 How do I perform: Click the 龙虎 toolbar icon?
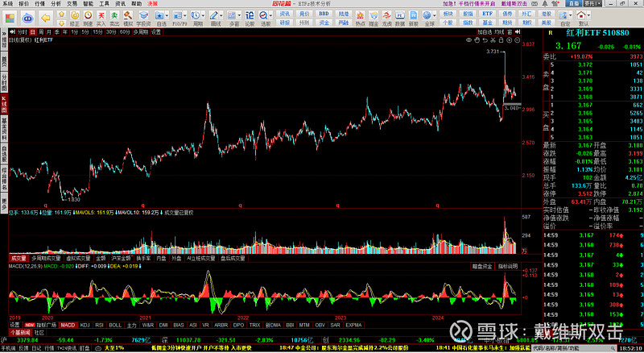pos(386,15)
